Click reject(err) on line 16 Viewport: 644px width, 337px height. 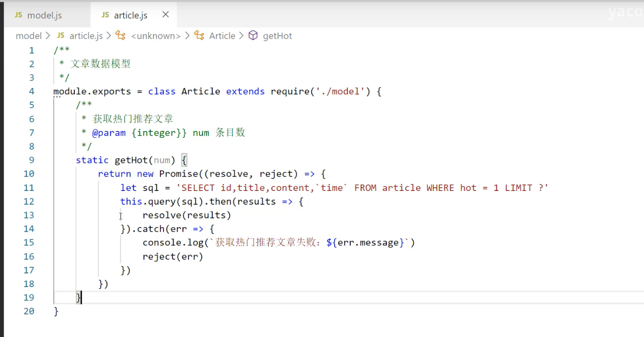point(173,256)
